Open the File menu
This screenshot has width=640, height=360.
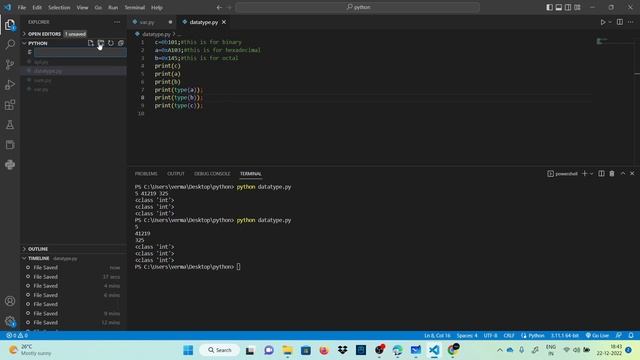(x=22, y=7)
